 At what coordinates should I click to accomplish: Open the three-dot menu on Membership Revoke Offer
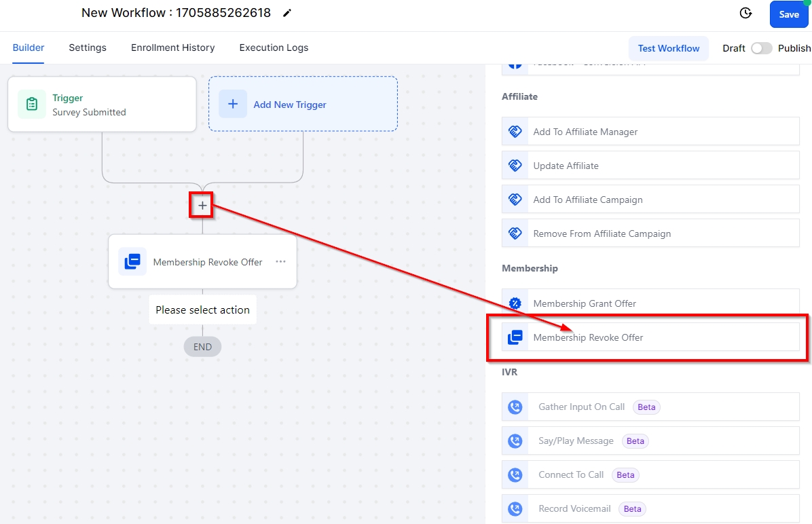click(280, 262)
